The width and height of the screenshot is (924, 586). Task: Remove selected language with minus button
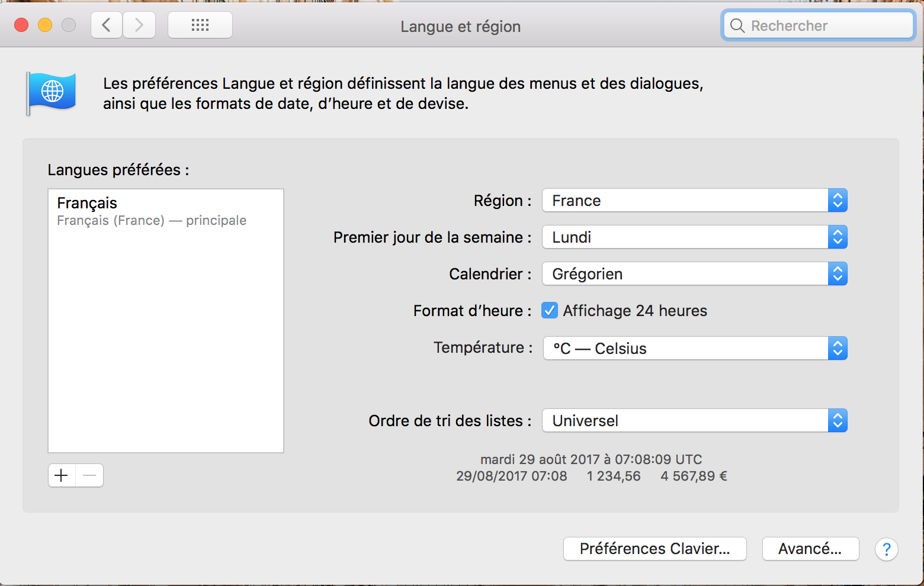tap(89, 475)
